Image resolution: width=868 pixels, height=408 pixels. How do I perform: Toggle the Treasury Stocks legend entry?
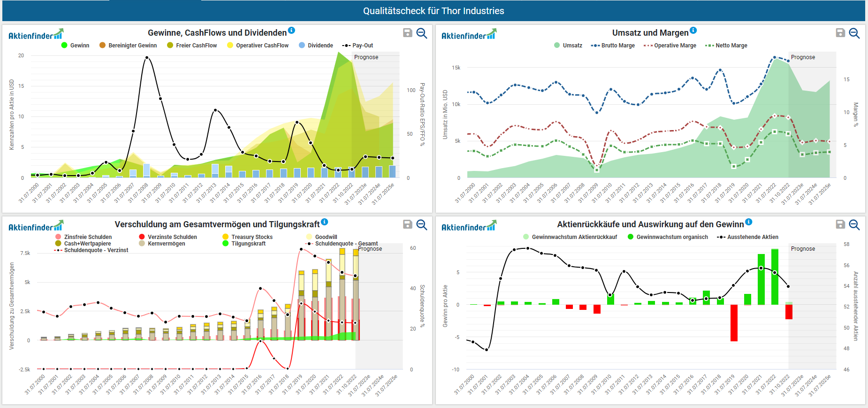[247, 237]
